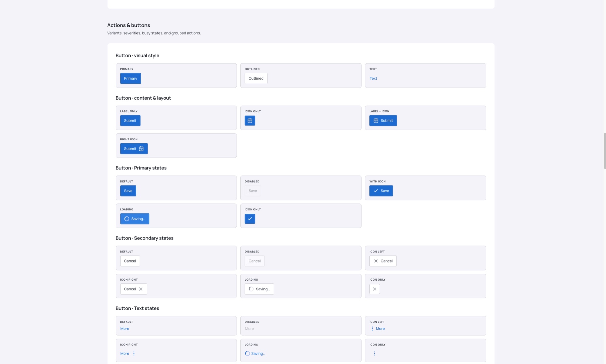
Task: Click the Submit button with left calendar icon
Action: coord(383,121)
